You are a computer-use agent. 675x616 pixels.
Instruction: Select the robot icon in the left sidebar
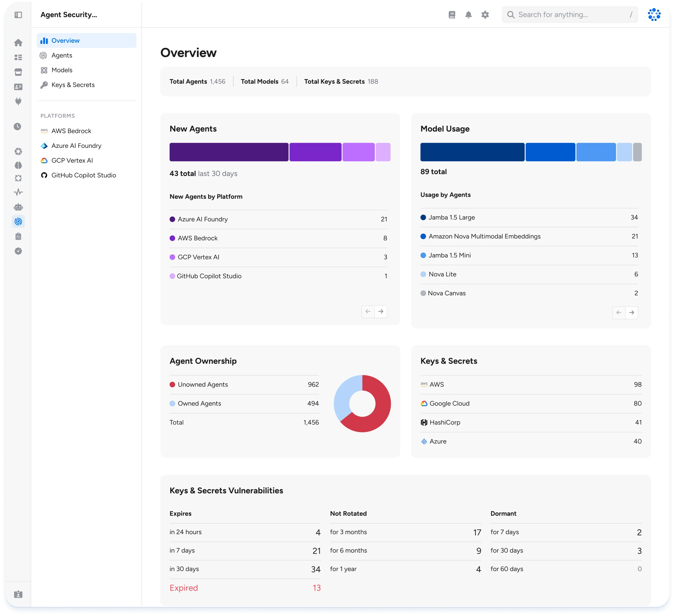[18, 207]
